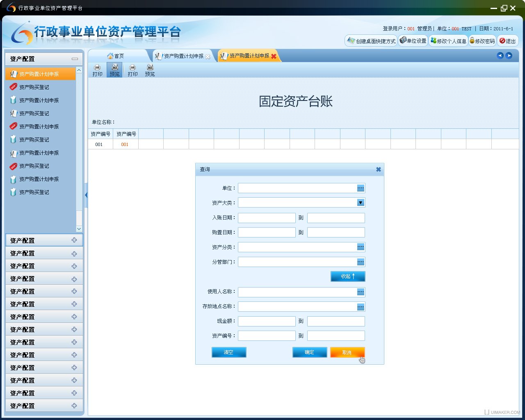Viewport: 525px width, 420px height.
Task: Click the 入账日期 start date field
Action: tap(267, 218)
